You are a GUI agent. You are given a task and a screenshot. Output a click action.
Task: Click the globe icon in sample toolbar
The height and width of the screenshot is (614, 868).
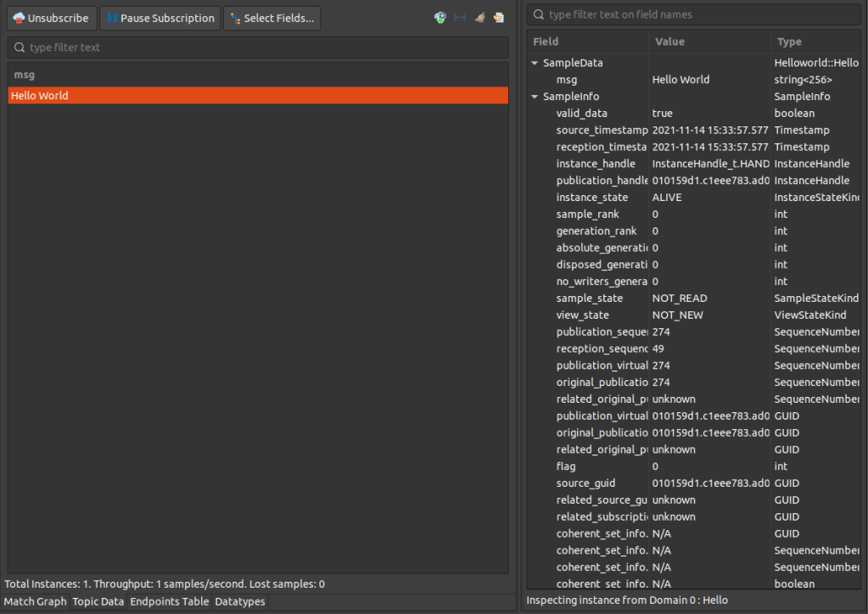coord(440,18)
